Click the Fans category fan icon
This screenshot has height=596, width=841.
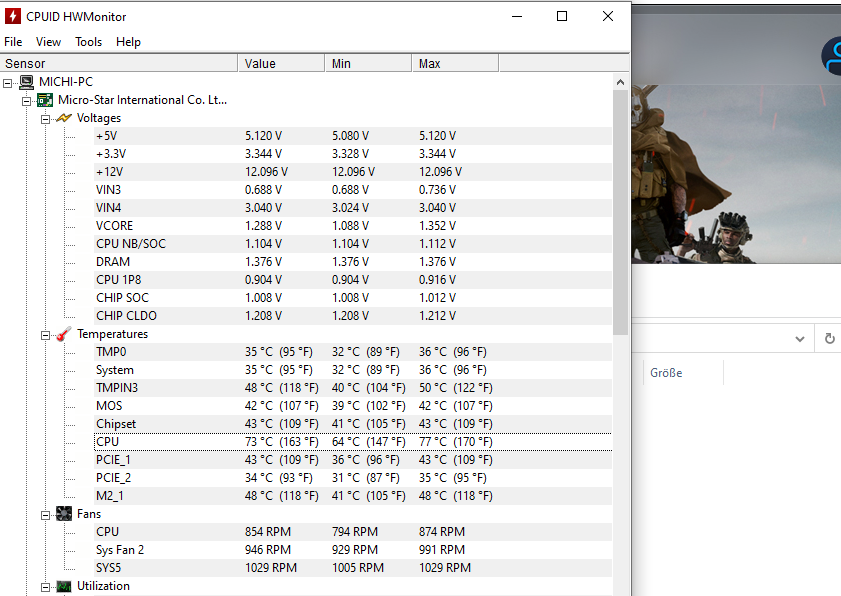tap(64, 514)
